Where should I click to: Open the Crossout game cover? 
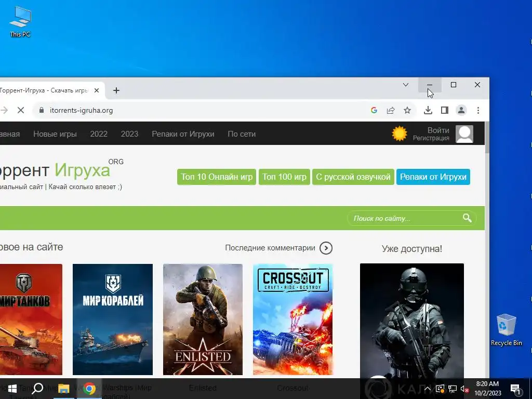click(x=293, y=320)
